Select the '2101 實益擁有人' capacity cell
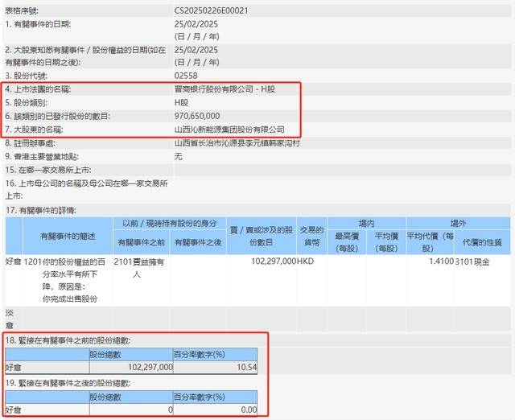 [139, 268]
